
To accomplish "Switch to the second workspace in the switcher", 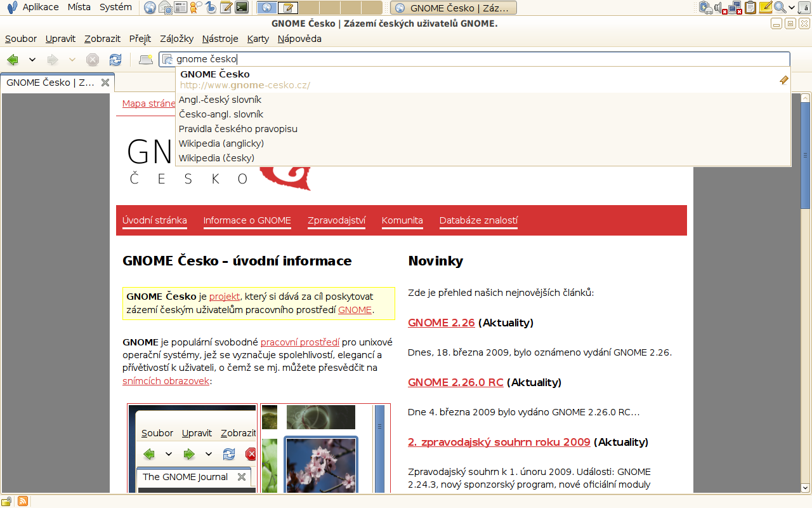I will click(287, 8).
